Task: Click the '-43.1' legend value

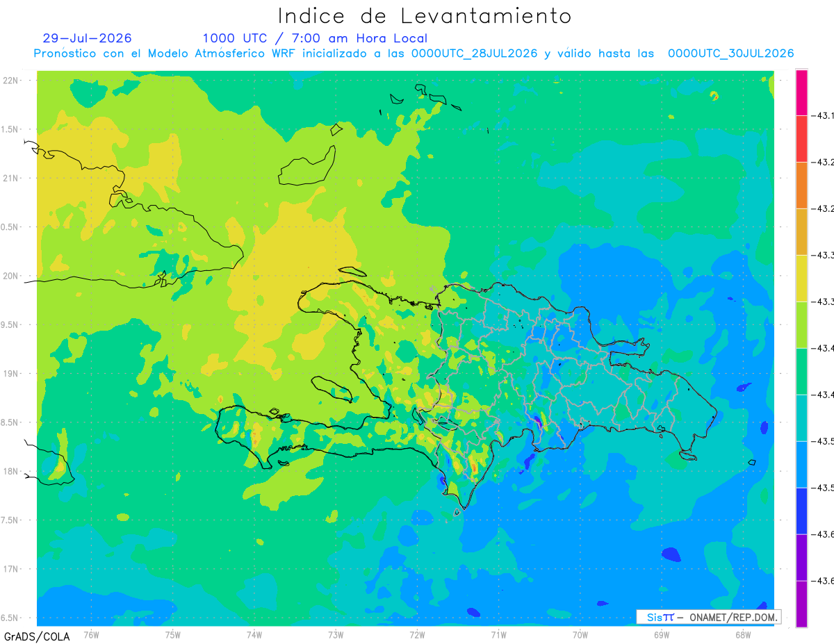Action: coord(824,115)
